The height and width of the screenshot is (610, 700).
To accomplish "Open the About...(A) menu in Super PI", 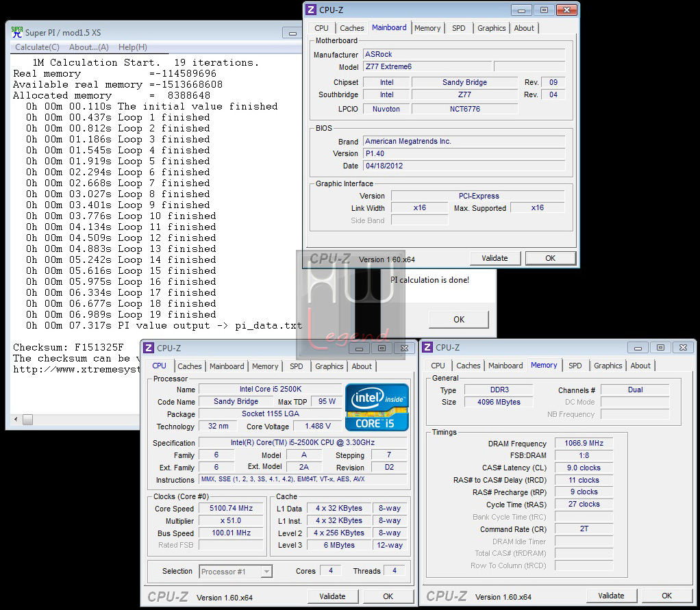I will coord(89,47).
